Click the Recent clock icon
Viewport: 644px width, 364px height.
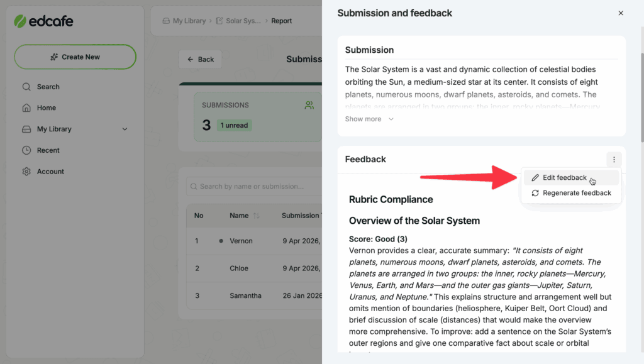point(26,150)
